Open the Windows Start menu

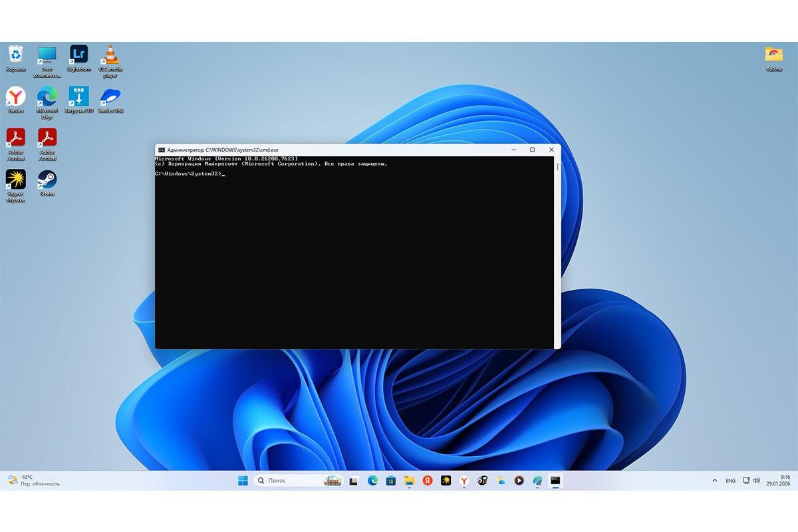[243, 481]
